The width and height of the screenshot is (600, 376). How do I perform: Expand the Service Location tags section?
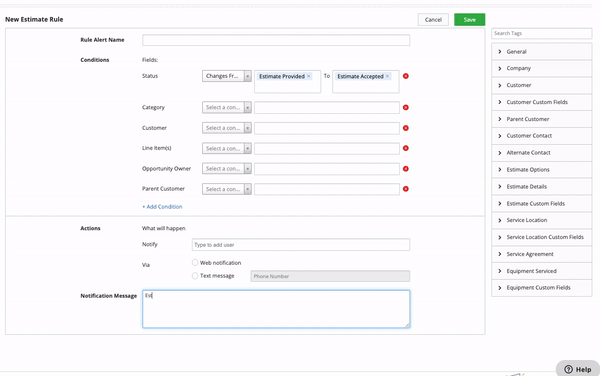click(x=541, y=220)
